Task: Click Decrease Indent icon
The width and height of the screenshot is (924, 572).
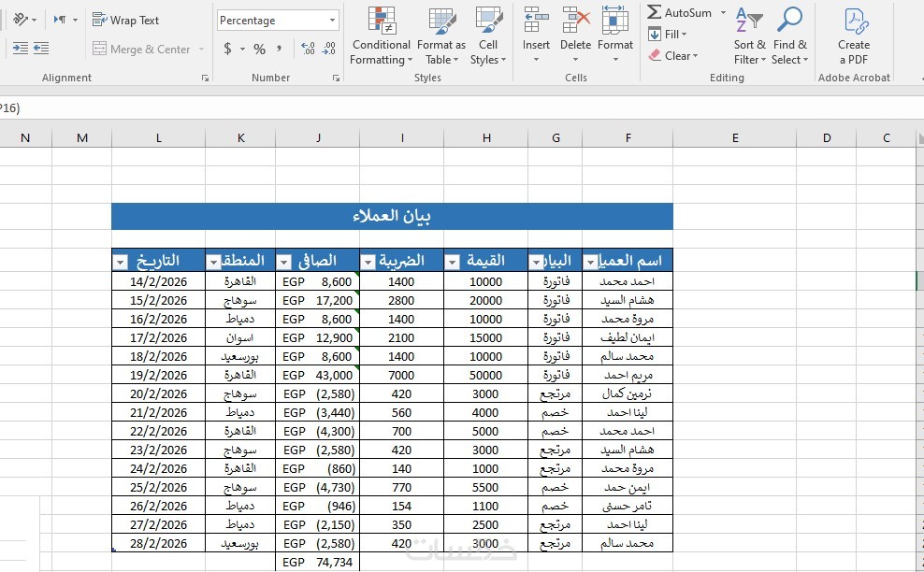Action: pyautogui.click(x=21, y=49)
